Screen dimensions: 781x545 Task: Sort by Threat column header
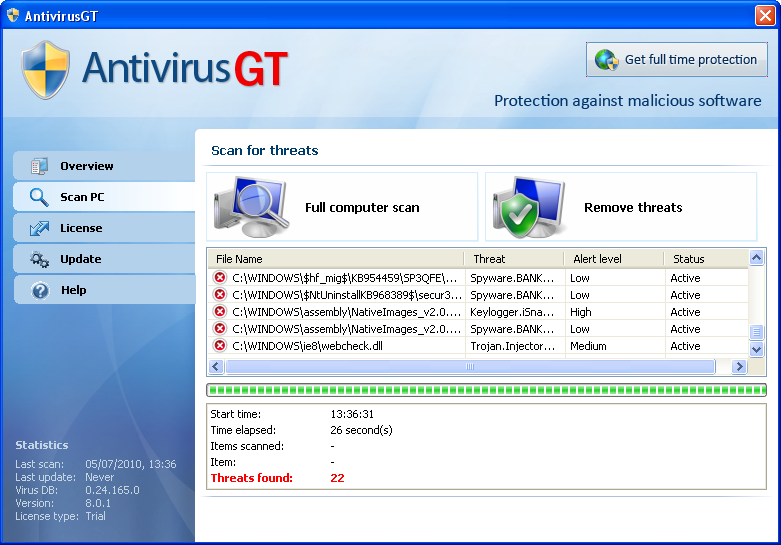[x=515, y=259]
